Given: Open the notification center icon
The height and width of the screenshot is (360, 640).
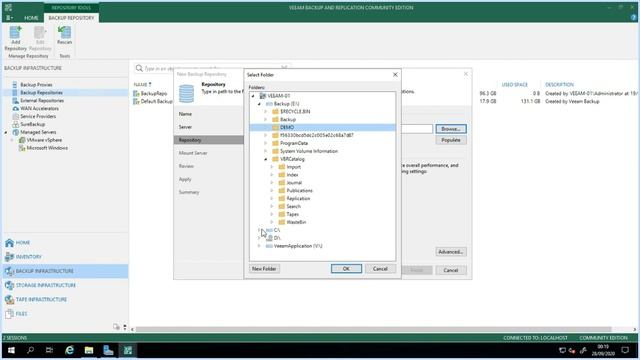Looking at the screenshot, I should [625, 350].
